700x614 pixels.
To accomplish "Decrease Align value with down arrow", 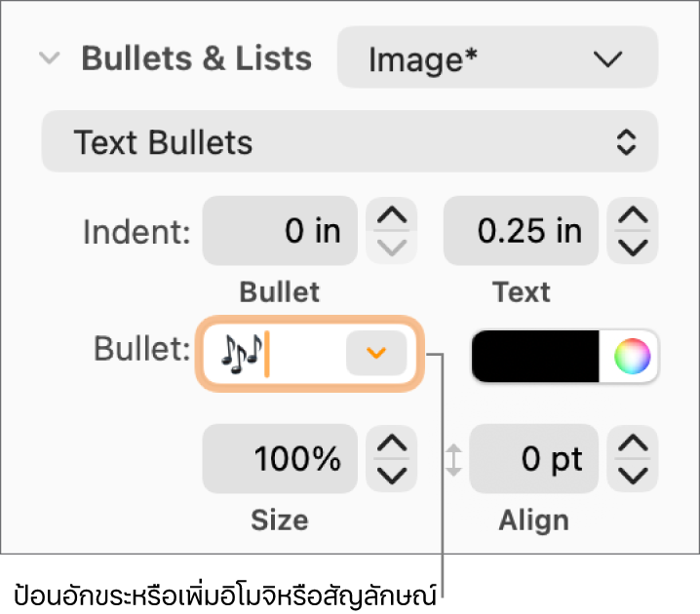I will (633, 474).
